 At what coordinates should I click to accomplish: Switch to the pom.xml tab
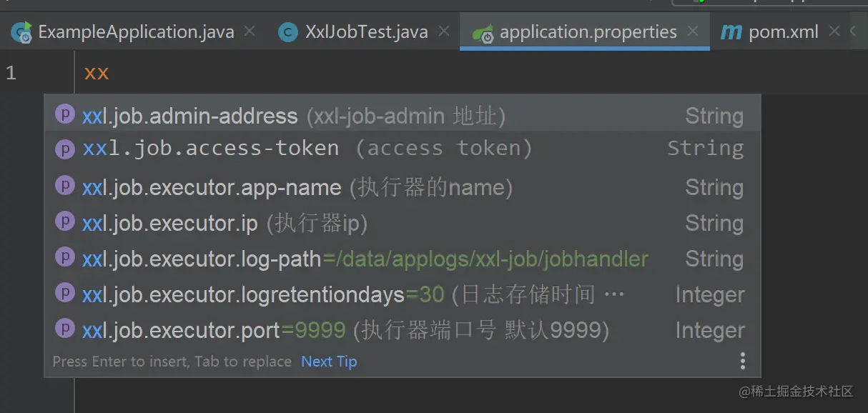tap(781, 31)
